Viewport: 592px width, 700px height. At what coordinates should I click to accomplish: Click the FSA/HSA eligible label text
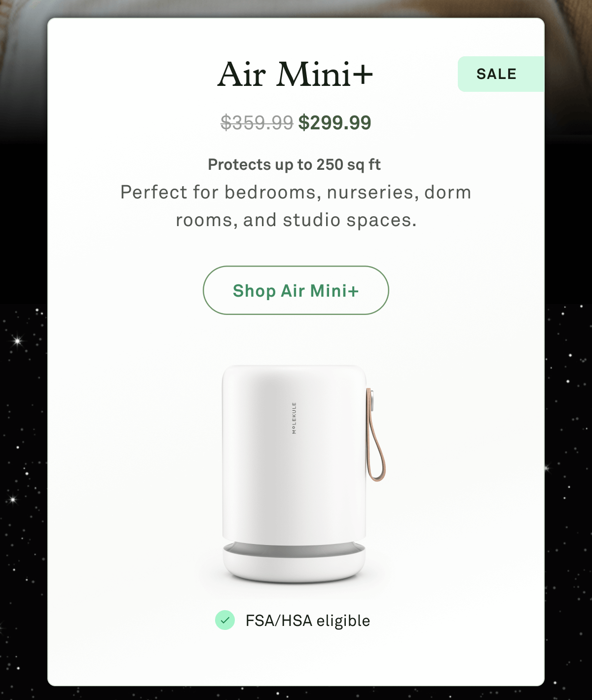307,621
